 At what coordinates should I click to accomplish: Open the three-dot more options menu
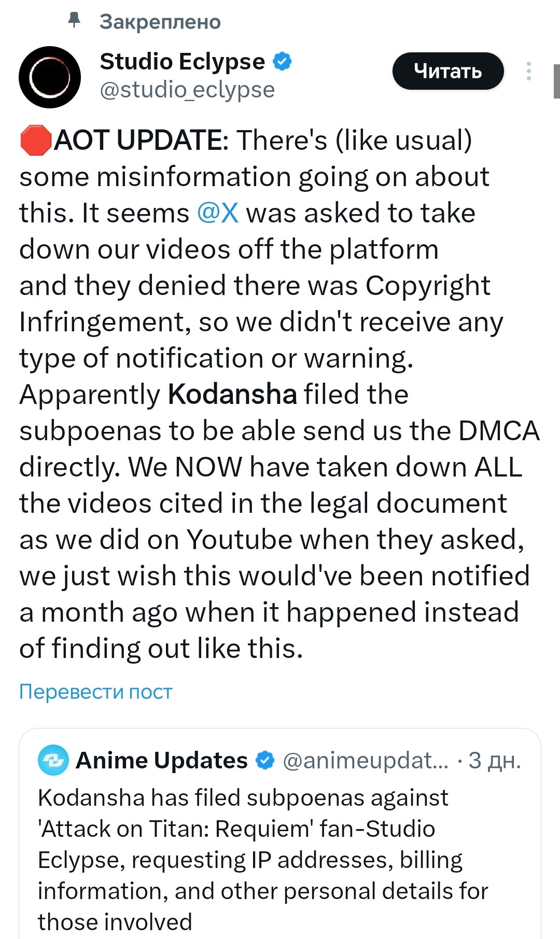point(528,71)
